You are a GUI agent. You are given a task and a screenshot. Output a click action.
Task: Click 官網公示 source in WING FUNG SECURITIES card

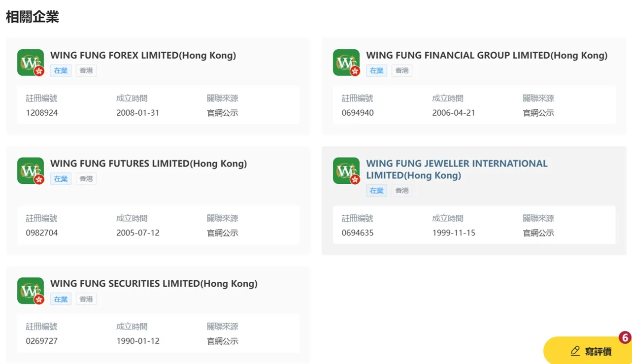coord(223,341)
